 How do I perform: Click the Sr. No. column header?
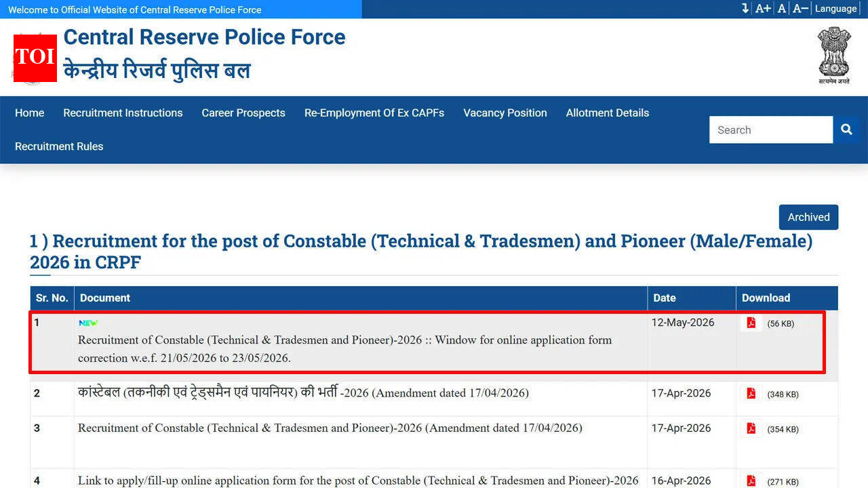pyautogui.click(x=52, y=298)
